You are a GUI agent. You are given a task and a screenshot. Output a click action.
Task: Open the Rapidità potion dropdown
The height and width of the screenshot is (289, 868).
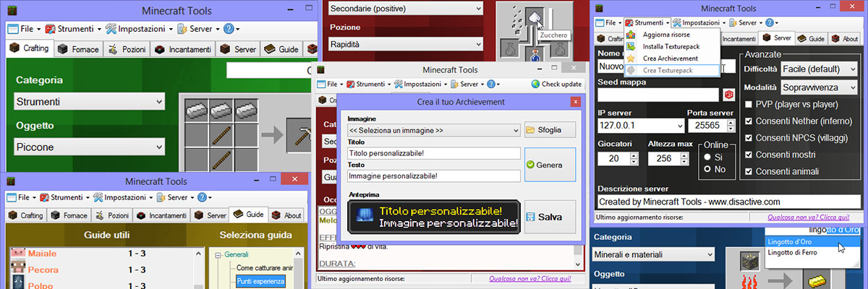(405, 44)
